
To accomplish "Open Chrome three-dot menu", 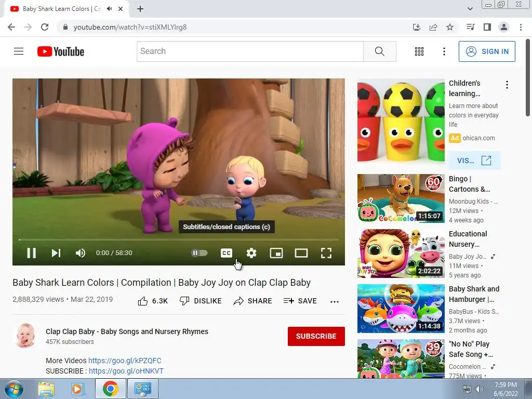I will [521, 27].
